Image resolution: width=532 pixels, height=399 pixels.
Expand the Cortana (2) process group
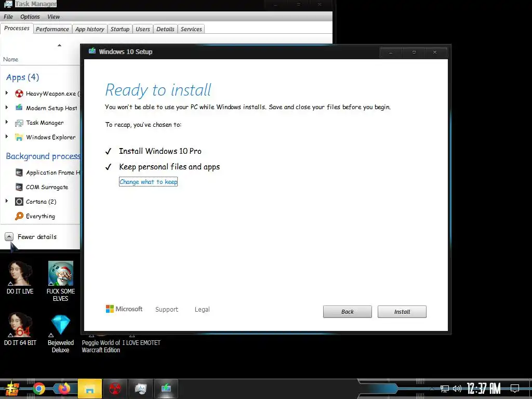click(6, 201)
